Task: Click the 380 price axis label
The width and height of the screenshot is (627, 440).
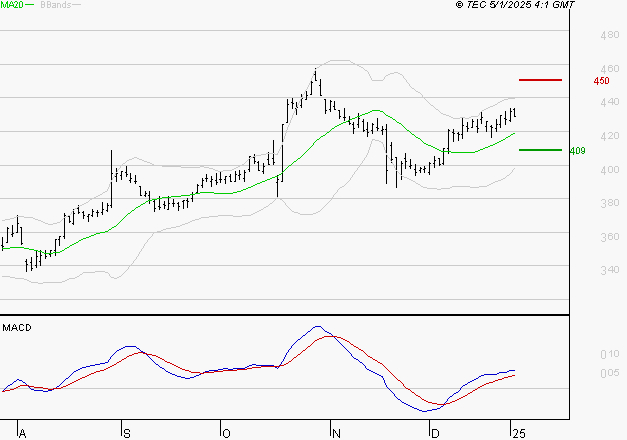Action: pyautogui.click(x=609, y=203)
